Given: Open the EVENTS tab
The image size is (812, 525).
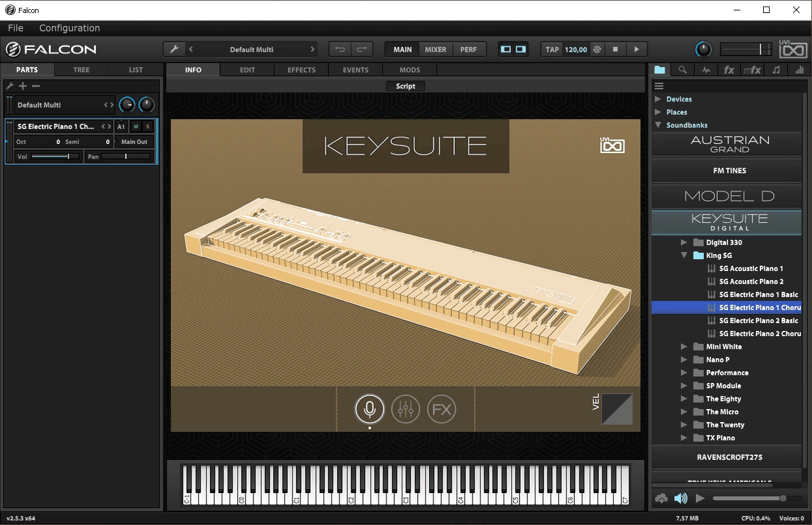Looking at the screenshot, I should [x=356, y=70].
